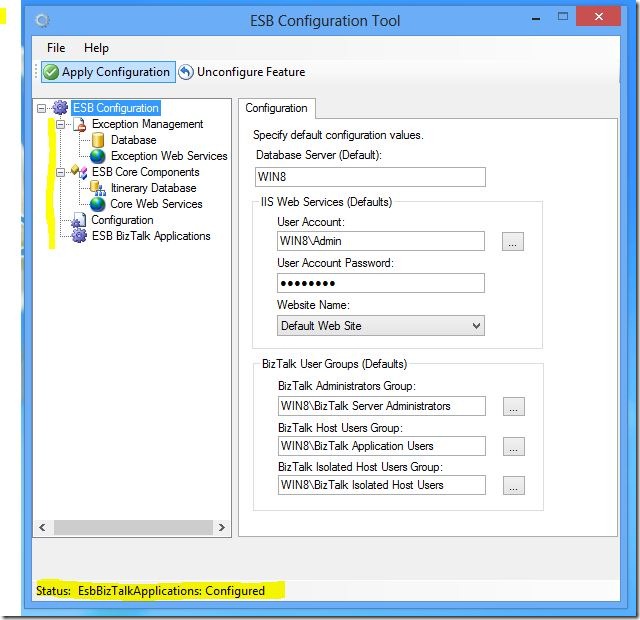Viewport: 640px width, 620px height.
Task: Click the green check Apply Configuration icon
Action: click(x=51, y=72)
